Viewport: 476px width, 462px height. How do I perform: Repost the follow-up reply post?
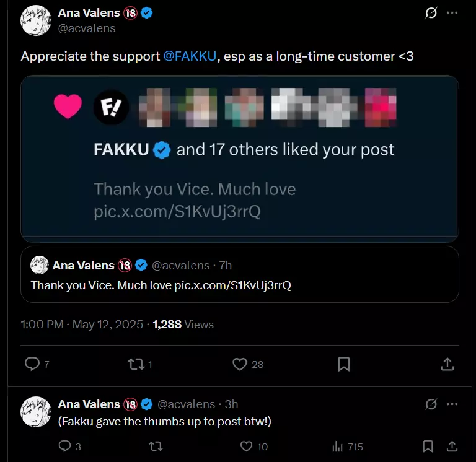click(156, 446)
